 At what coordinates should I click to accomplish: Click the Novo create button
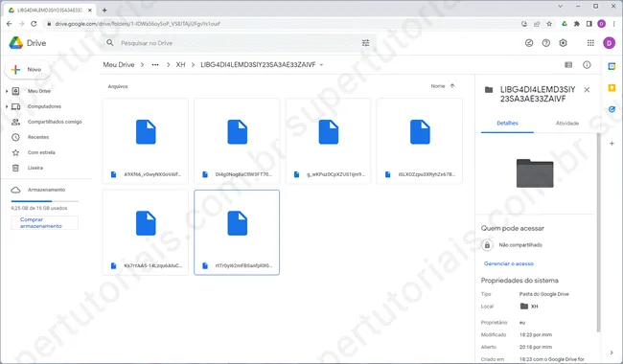(x=28, y=70)
